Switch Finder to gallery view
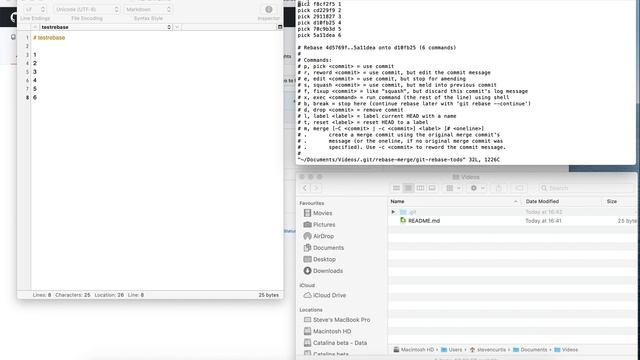Viewport: 640px width, 360px height. 432,188
